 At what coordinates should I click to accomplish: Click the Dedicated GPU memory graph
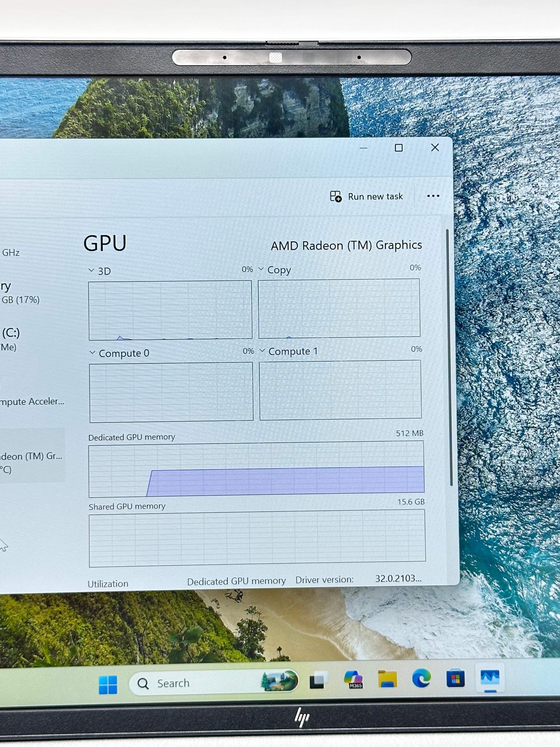pos(256,469)
